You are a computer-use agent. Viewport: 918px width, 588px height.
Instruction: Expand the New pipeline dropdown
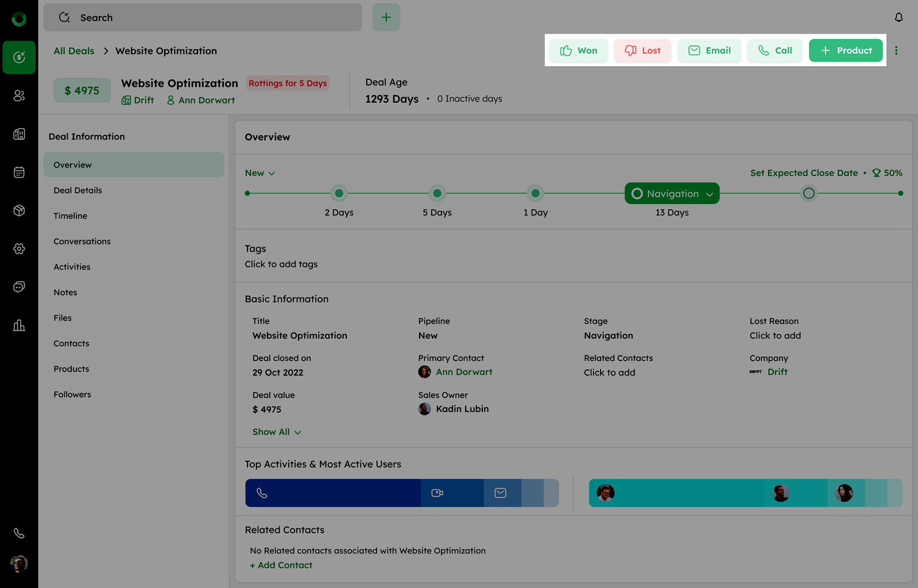point(260,173)
